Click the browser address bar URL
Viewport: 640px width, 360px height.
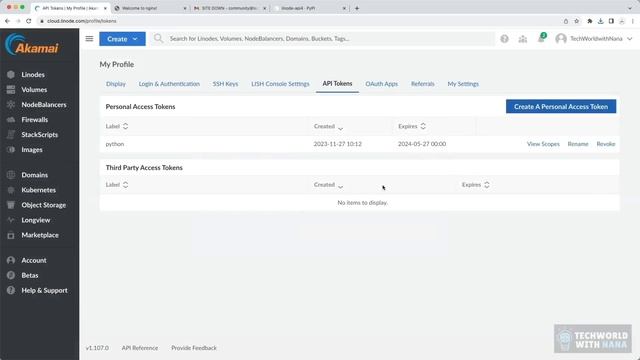82,21
